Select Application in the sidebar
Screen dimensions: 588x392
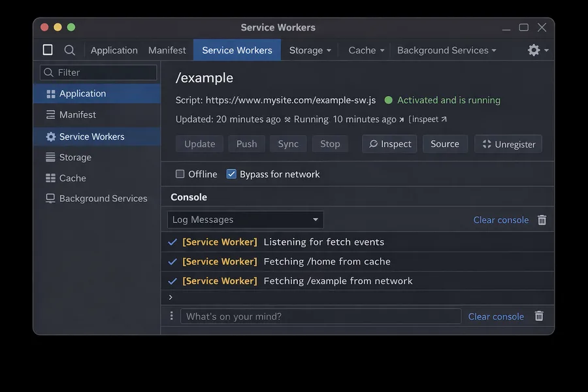click(x=97, y=94)
